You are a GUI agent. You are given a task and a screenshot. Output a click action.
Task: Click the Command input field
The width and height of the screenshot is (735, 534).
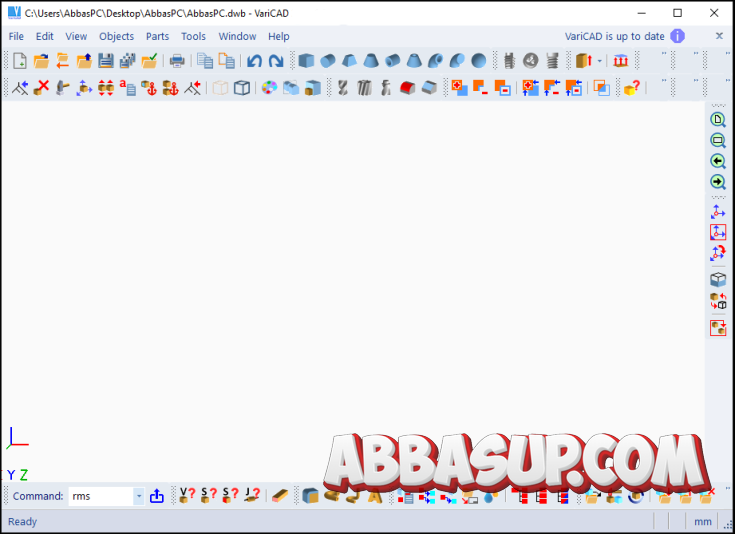tap(101, 496)
